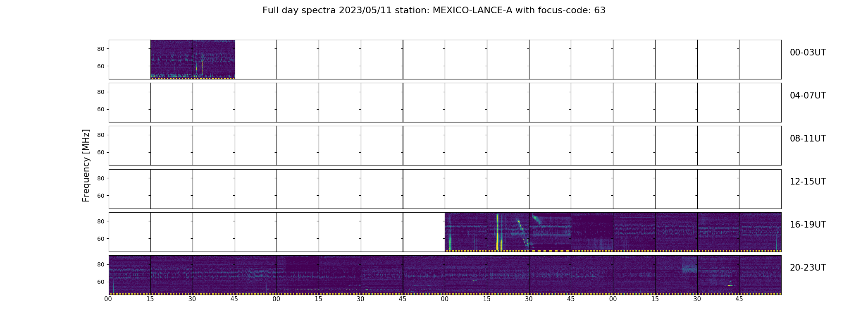Click the '04-07UT' row label

[808, 96]
